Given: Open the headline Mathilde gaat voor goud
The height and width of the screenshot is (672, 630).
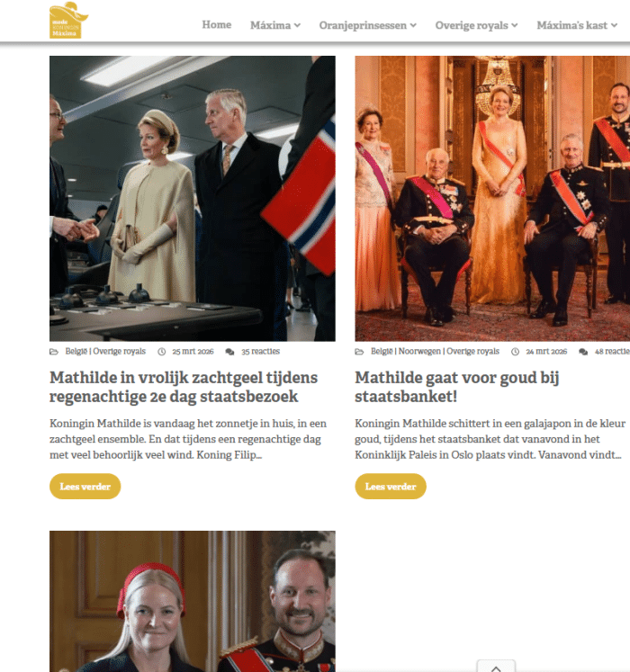Looking at the screenshot, I should (456, 387).
